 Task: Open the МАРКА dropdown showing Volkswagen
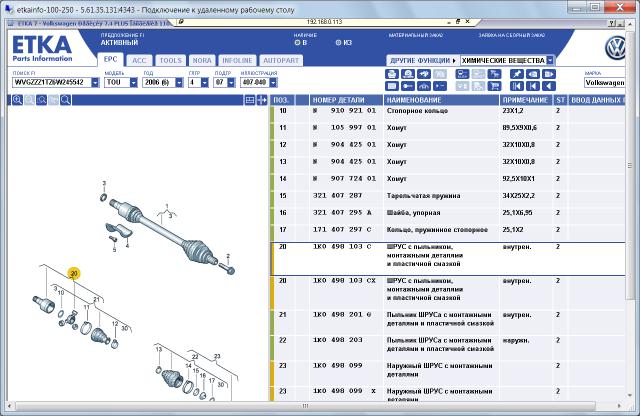click(604, 82)
